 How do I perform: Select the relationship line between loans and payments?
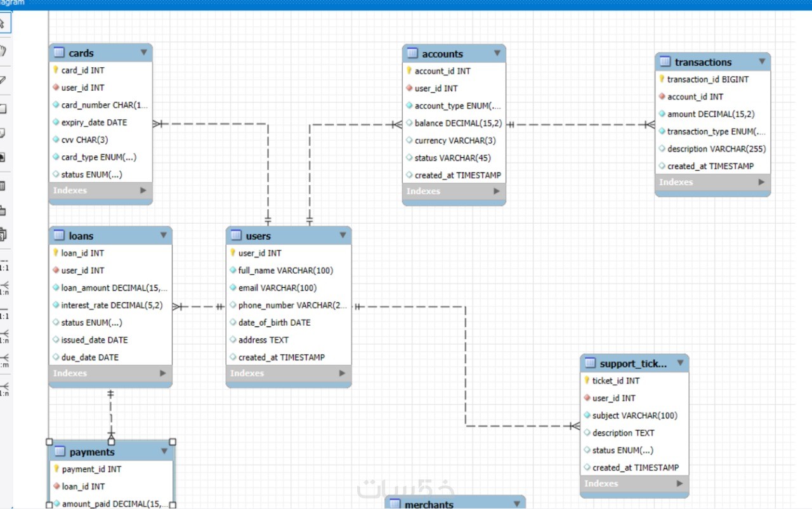point(111,415)
